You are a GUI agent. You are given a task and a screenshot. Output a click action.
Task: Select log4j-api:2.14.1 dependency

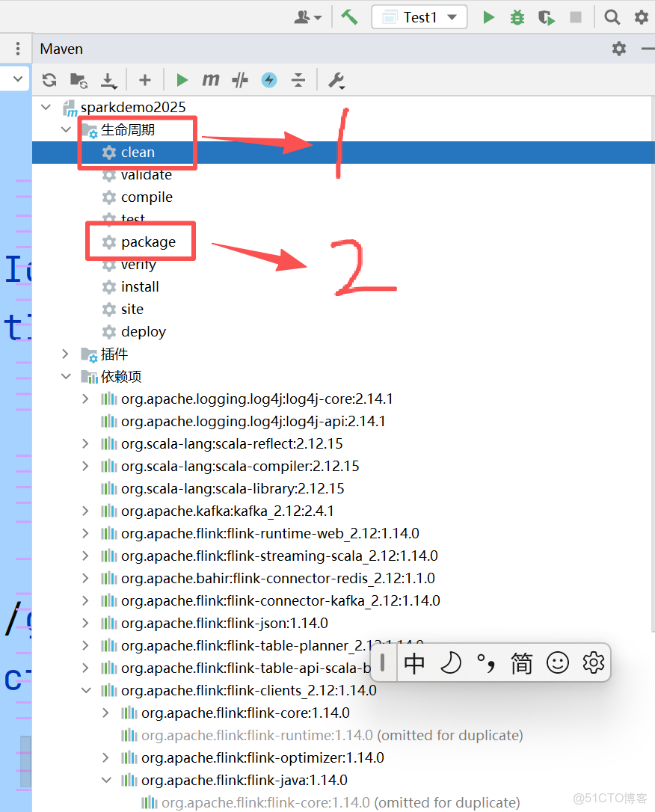[253, 422]
